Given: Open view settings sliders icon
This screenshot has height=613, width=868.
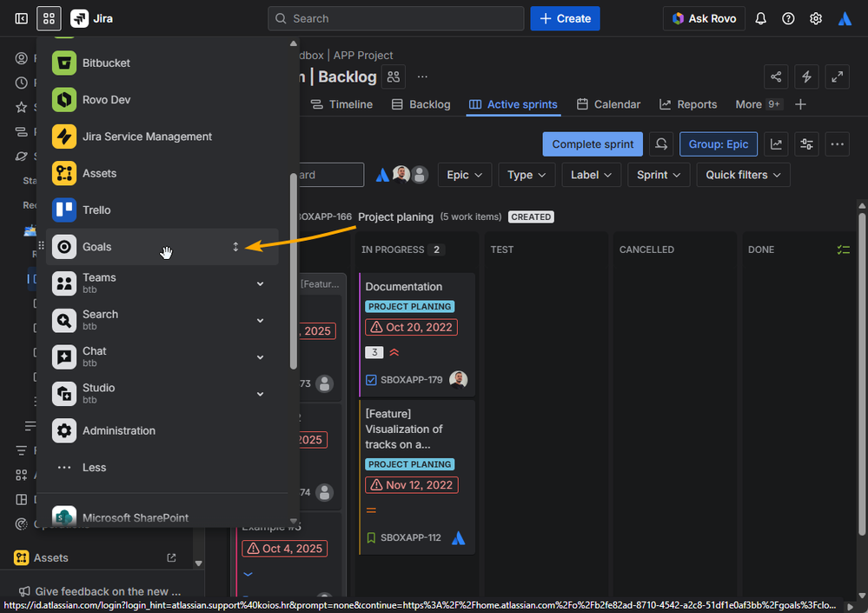Looking at the screenshot, I should coord(806,144).
